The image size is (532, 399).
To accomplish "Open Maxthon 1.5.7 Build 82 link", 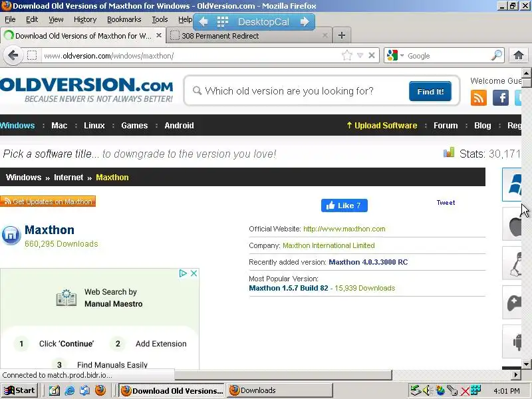I will pos(289,288).
